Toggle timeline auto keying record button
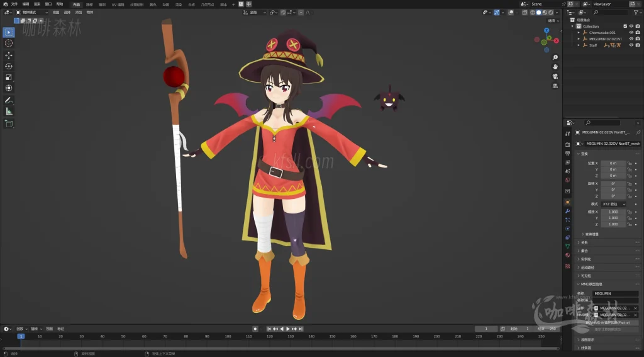The height and width of the screenshot is (357, 644). click(255, 329)
